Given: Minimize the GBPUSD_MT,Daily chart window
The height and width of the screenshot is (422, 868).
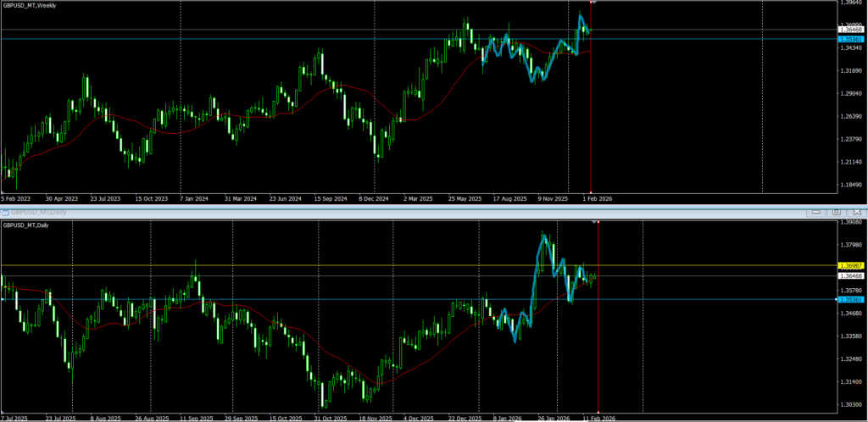Looking at the screenshot, I should [815, 211].
